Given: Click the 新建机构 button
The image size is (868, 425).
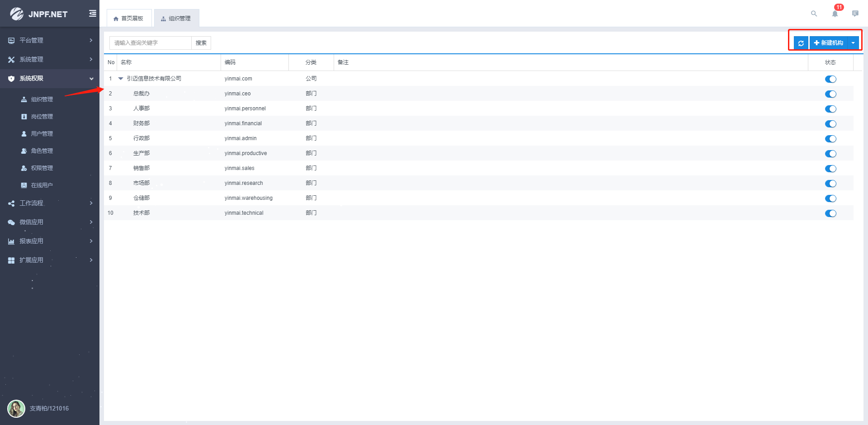Looking at the screenshot, I should 829,43.
